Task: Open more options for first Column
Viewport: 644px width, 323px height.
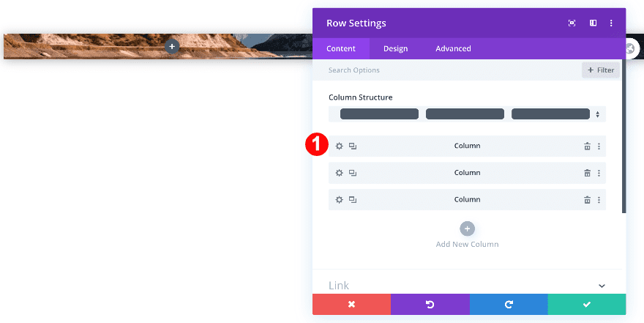Action: pyautogui.click(x=599, y=146)
